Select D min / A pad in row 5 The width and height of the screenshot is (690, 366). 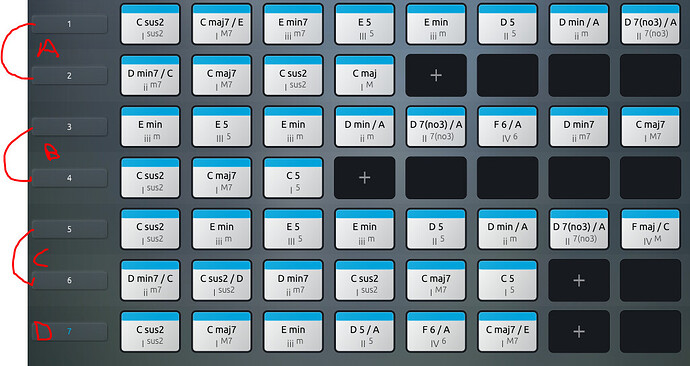pos(507,229)
